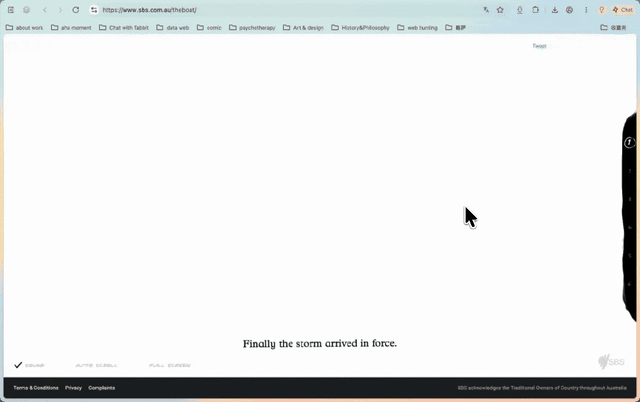The width and height of the screenshot is (640, 402).
Task: Jump to chapter 6 in side navigation
Action: coord(630,284)
